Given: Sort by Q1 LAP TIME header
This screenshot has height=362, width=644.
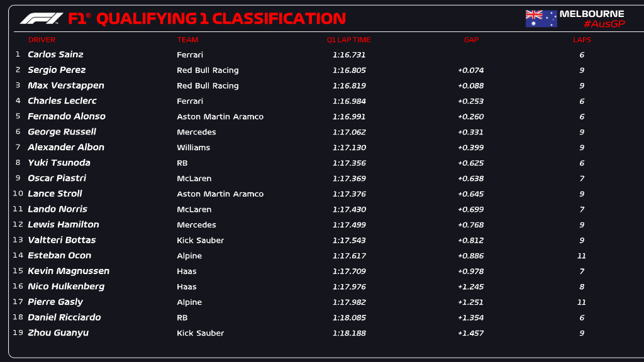Looking at the screenshot, I should pyautogui.click(x=348, y=40).
